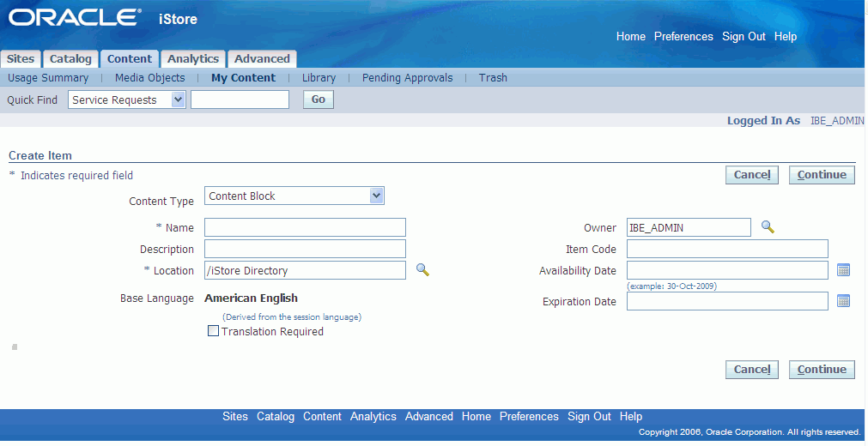
Task: Enable the Translation Required checkbox
Action: [214, 331]
